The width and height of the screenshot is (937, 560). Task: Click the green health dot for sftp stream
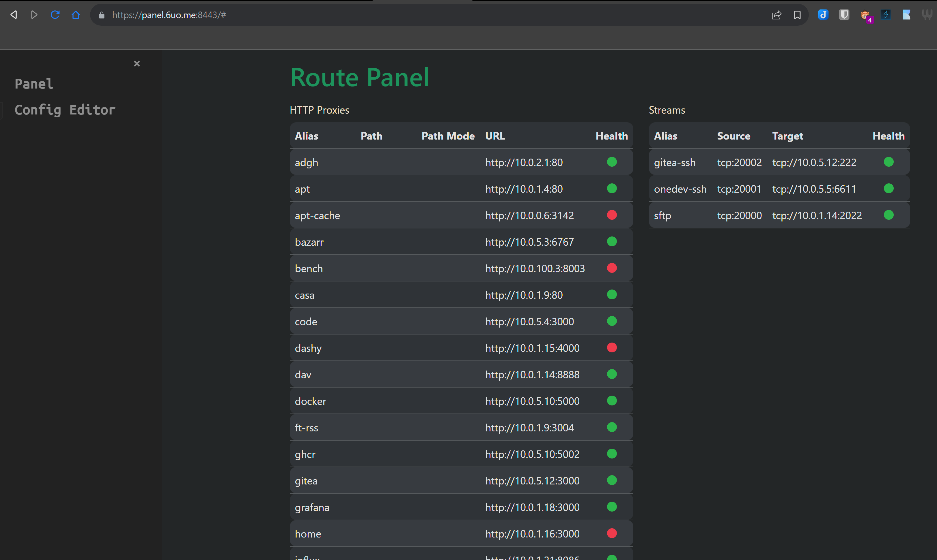coord(889,215)
